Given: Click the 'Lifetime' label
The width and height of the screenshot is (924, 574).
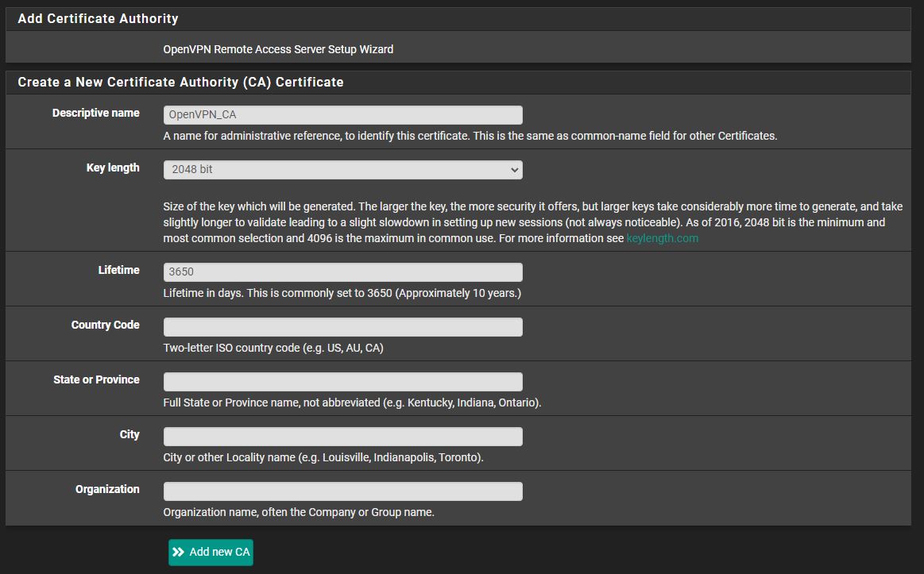Looking at the screenshot, I should (118, 270).
